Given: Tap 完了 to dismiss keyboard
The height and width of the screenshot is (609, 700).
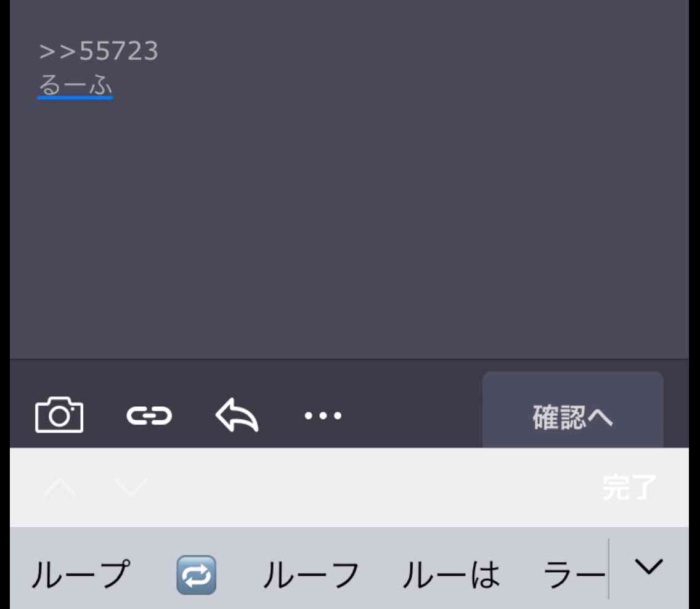Looking at the screenshot, I should 629,487.
